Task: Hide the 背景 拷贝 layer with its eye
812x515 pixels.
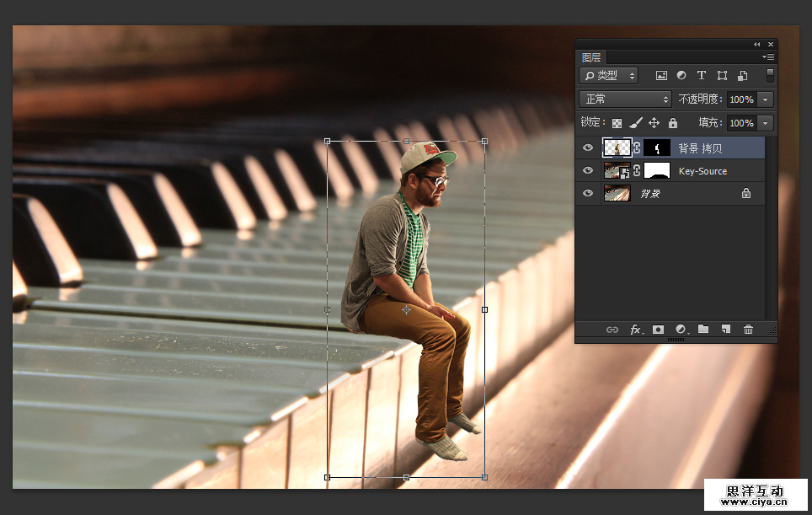Action: pyautogui.click(x=588, y=148)
